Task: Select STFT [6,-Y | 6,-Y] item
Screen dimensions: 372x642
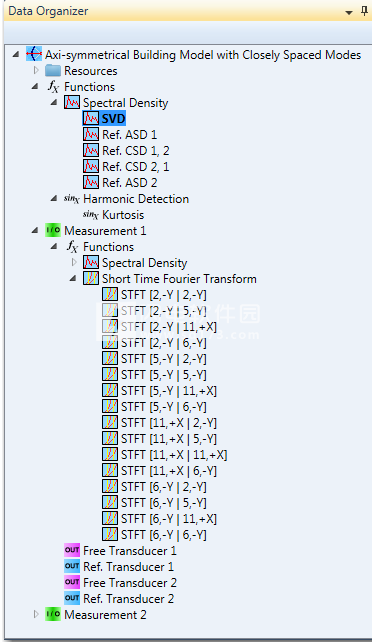Action: point(154,534)
